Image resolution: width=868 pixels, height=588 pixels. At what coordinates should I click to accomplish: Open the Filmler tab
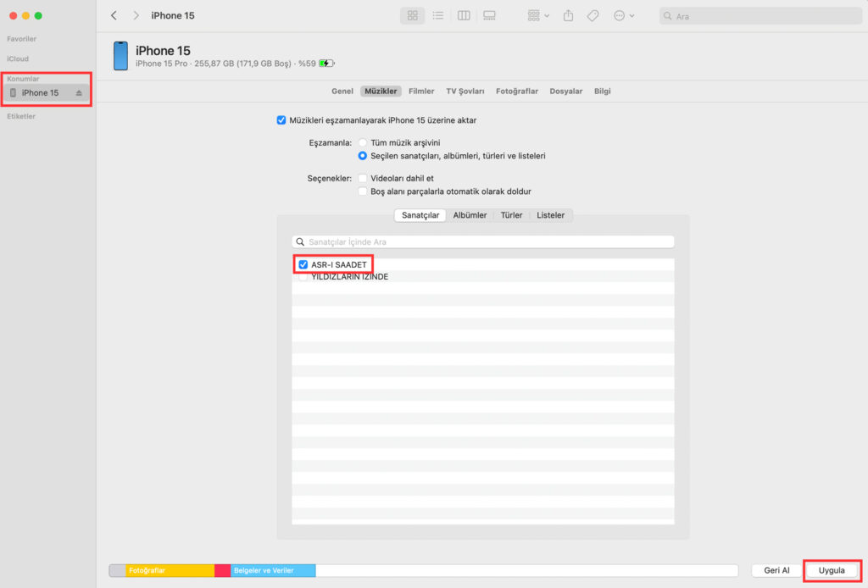(421, 92)
